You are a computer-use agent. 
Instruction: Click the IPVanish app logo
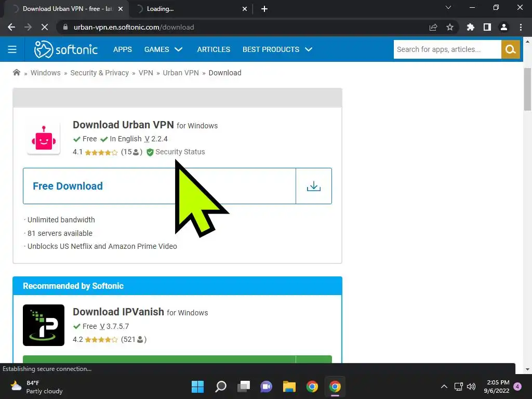[x=44, y=325]
